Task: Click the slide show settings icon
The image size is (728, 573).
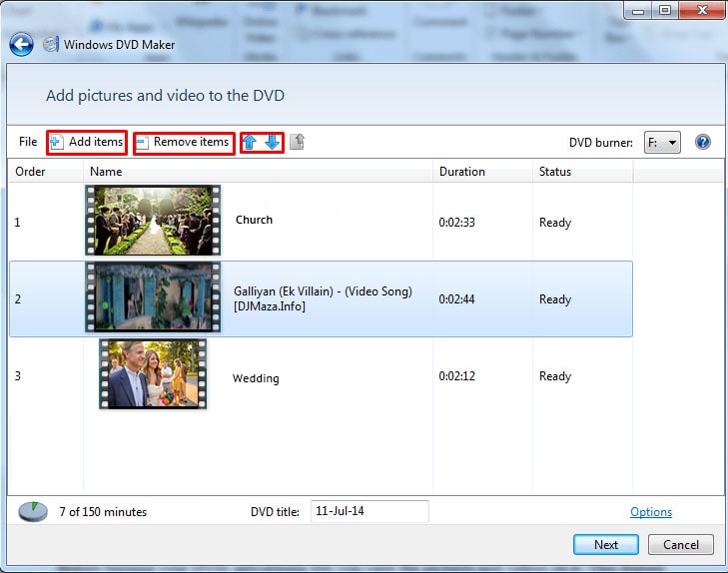Action: coord(297,143)
